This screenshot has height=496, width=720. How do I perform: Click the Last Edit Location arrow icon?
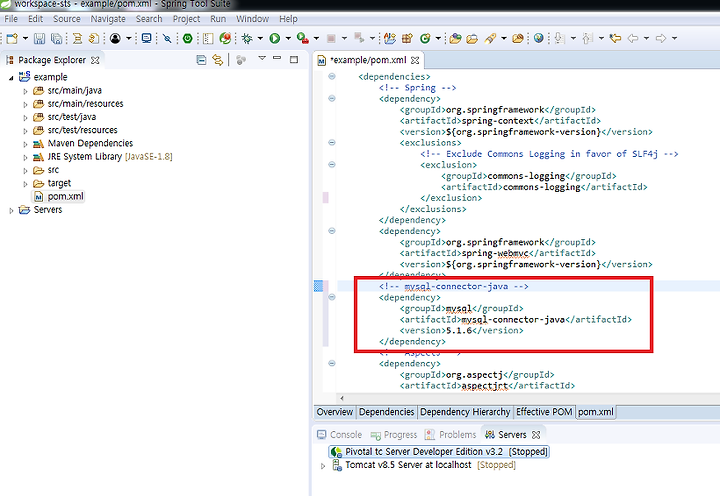click(615, 39)
